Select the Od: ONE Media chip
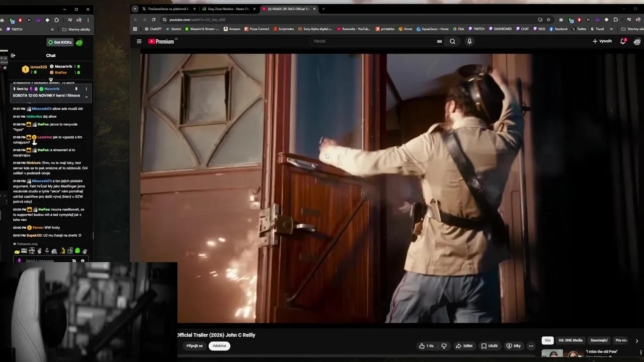644x362 pixels. coord(571,340)
